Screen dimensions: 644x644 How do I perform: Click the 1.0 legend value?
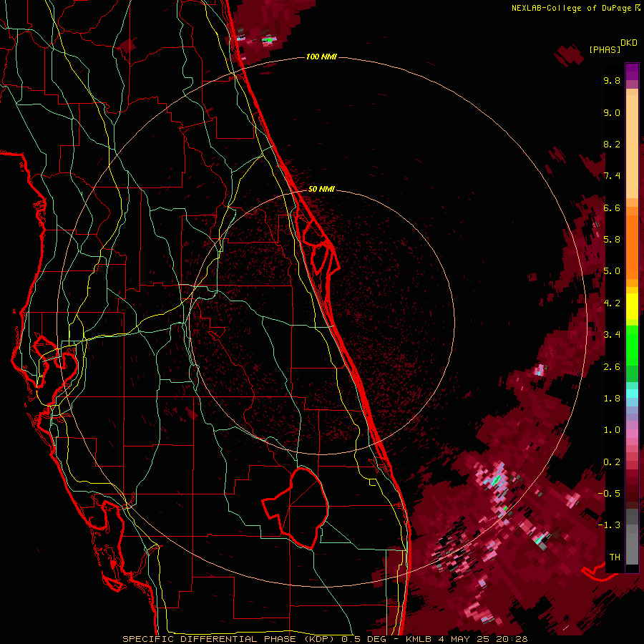[612, 430]
